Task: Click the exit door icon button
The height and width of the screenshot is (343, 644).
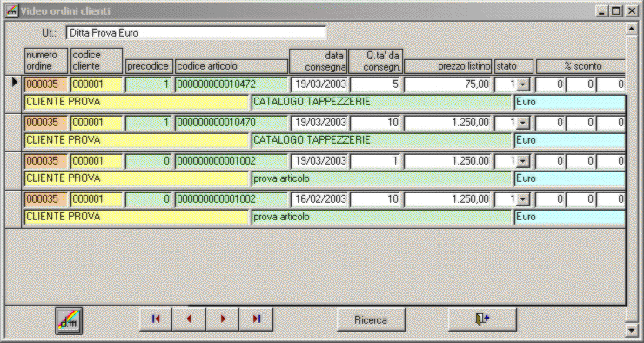Action: tap(482, 319)
